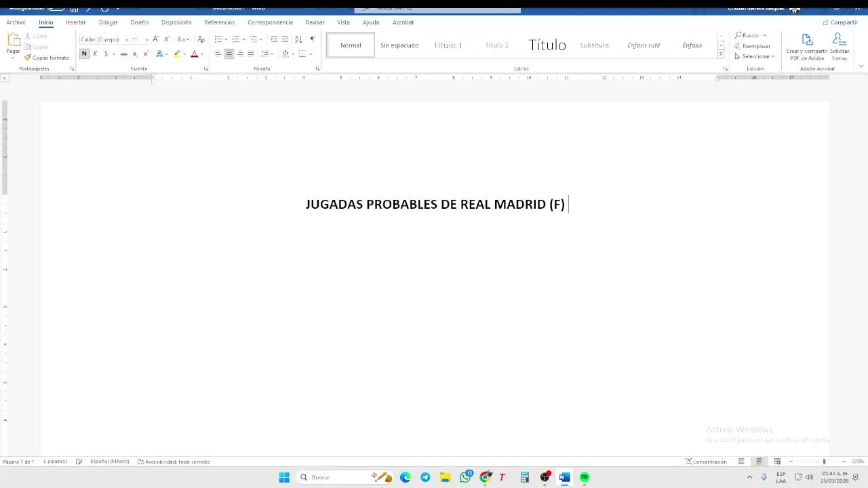Switch to Referencias tab
Viewport: 868px width, 488px height.
pos(219,22)
